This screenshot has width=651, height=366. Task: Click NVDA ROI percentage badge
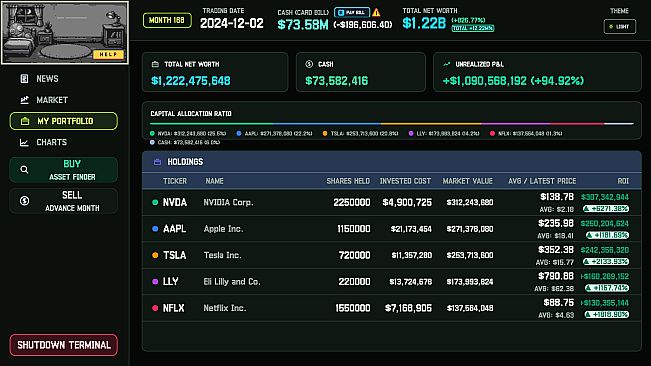[606, 209]
